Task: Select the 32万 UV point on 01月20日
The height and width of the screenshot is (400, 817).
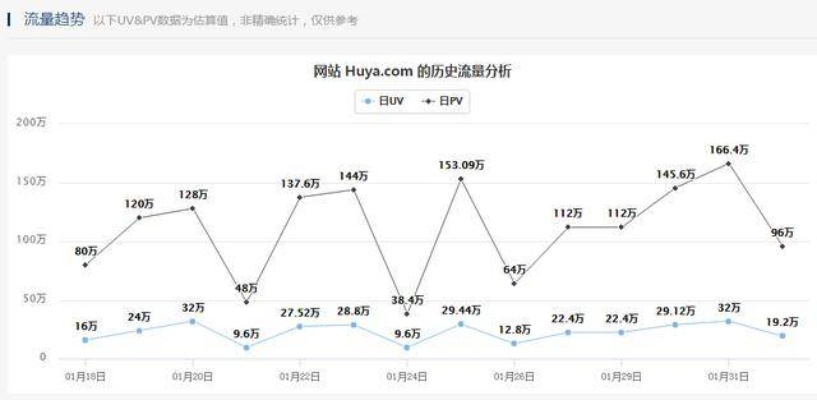Action: pyautogui.click(x=193, y=321)
